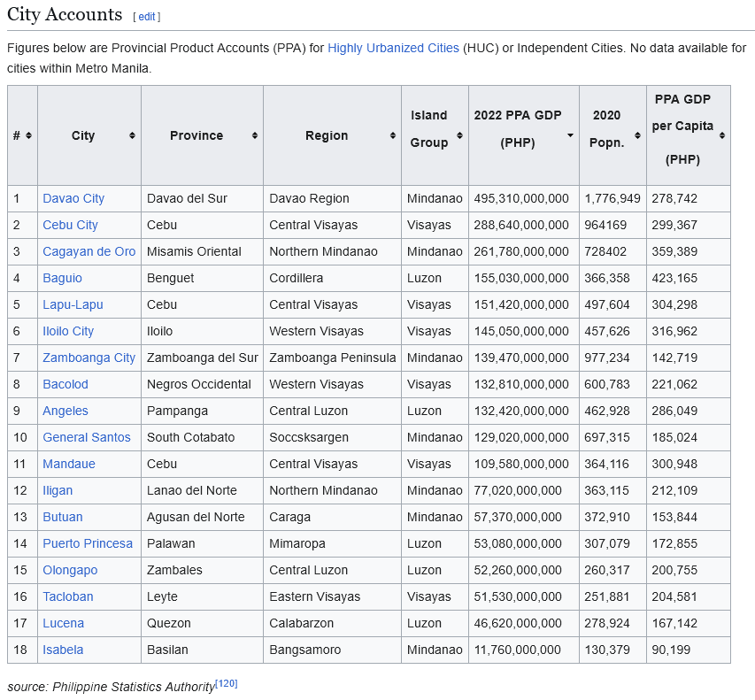This screenshot has width=755, height=700.
Task: Click per capita value 90,199
Action: click(671, 650)
